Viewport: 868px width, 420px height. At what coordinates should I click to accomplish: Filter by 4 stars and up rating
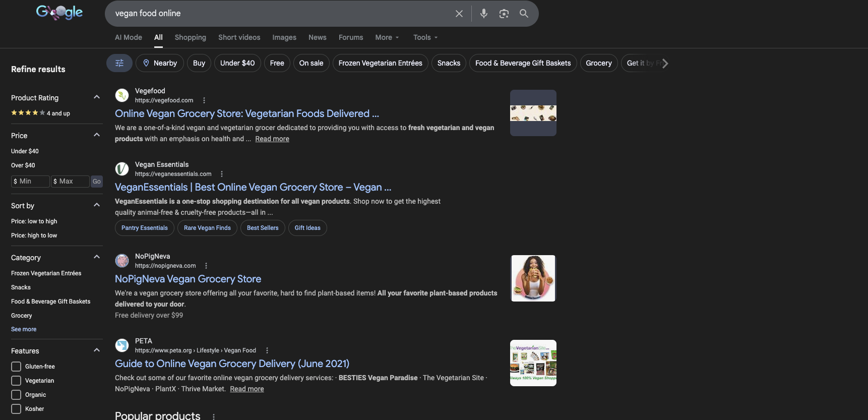coord(40,113)
